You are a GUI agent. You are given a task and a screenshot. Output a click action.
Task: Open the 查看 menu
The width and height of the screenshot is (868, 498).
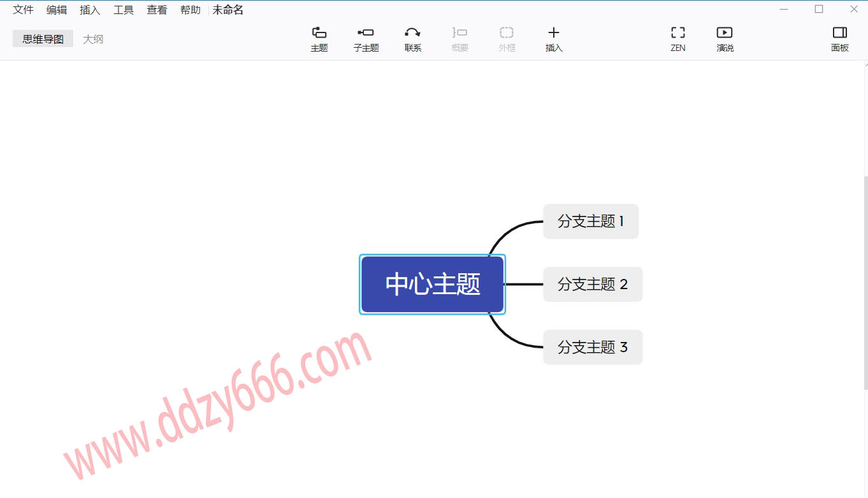(157, 10)
